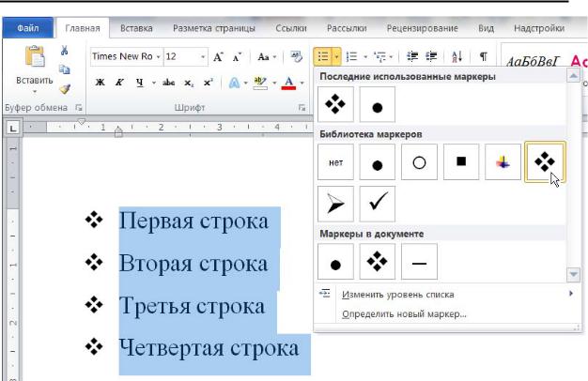The image size is (588, 381).
Task: Open the underline style dropdown arrow
Action: click(x=154, y=83)
